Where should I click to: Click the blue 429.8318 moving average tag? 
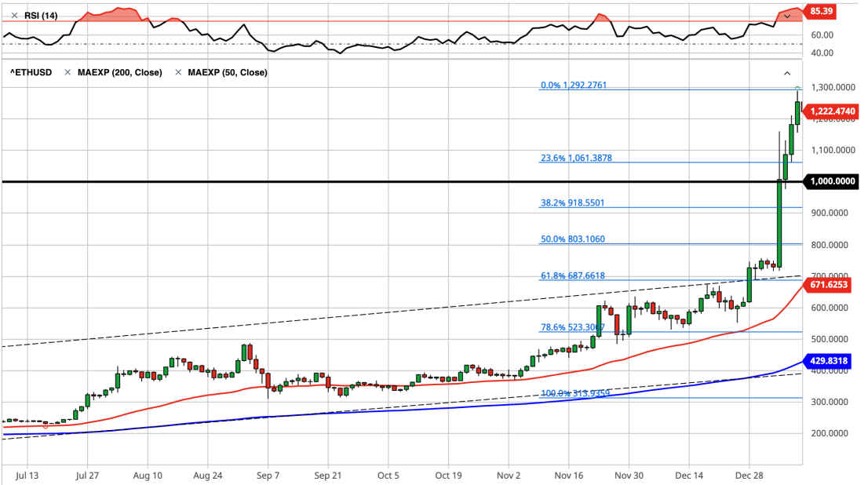[x=827, y=361]
